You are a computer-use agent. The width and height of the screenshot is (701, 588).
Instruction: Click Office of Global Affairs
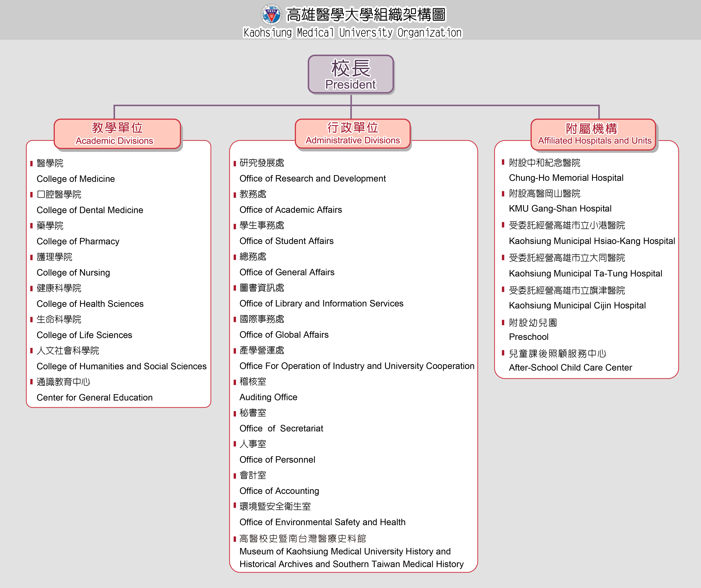coord(284,335)
